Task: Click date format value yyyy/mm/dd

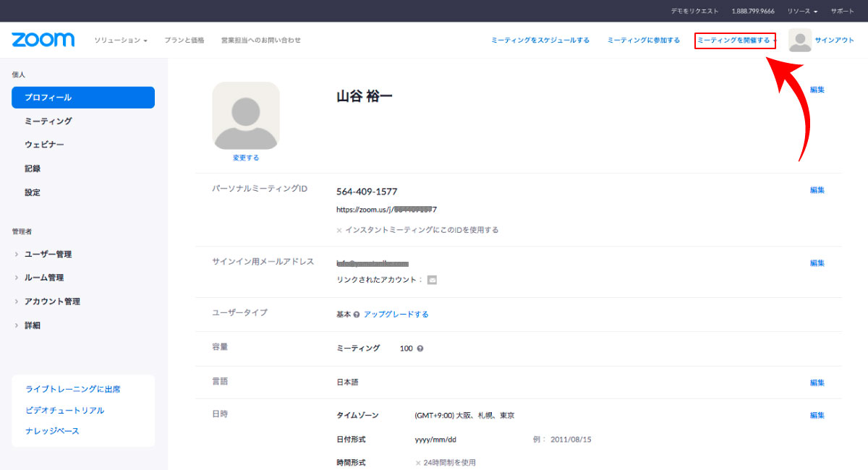Action: click(436, 440)
